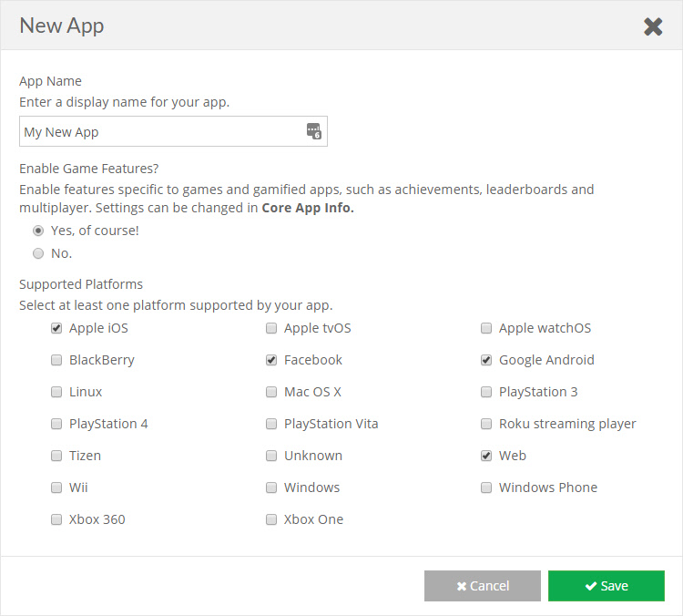Enable Mac OS X platform support
This screenshot has width=683, height=616.
pyautogui.click(x=271, y=392)
